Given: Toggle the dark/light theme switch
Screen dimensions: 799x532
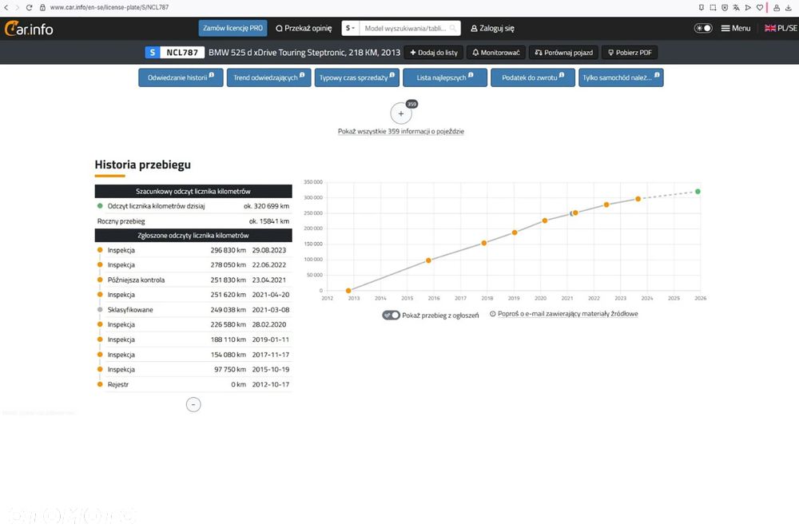Looking at the screenshot, I should (x=703, y=28).
